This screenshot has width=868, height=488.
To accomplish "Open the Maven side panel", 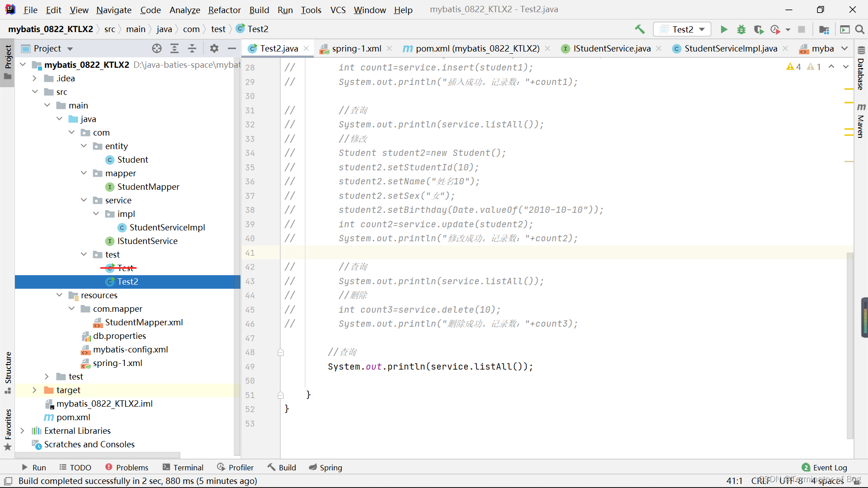I will click(x=861, y=121).
